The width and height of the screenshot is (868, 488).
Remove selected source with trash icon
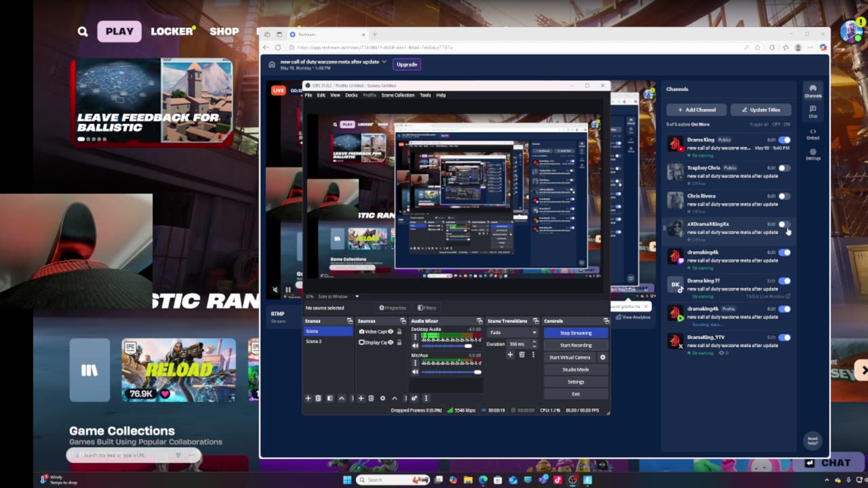(x=371, y=399)
